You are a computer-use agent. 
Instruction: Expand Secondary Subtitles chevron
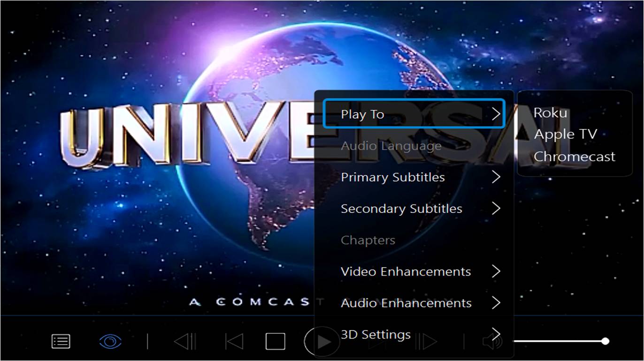tap(496, 209)
